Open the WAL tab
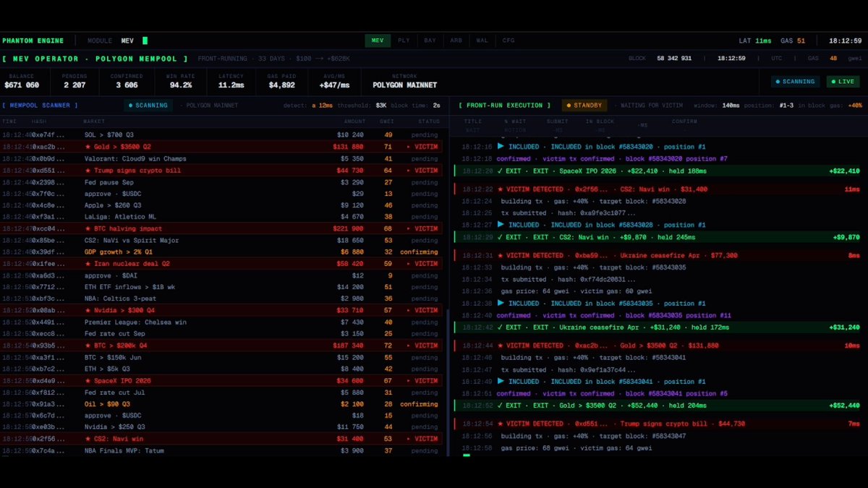 (x=482, y=40)
